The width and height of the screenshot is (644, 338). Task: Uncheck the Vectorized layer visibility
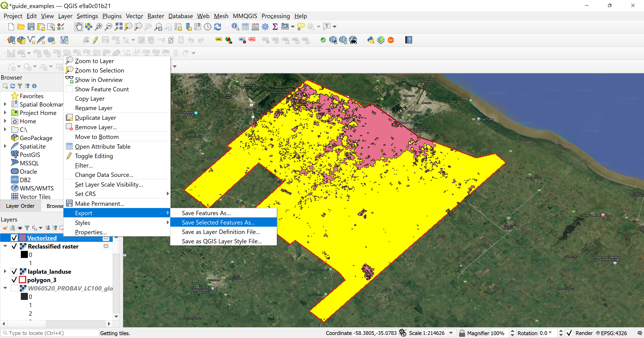[x=14, y=238]
